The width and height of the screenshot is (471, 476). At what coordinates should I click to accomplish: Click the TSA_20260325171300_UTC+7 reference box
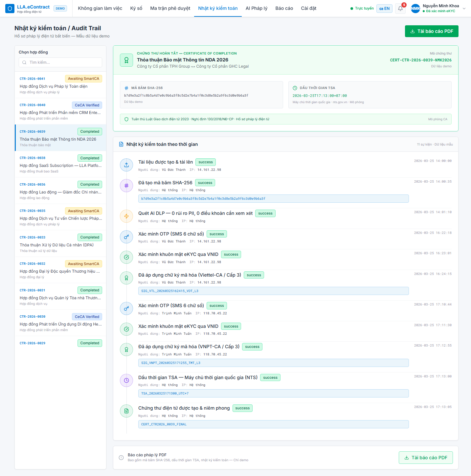click(274, 394)
